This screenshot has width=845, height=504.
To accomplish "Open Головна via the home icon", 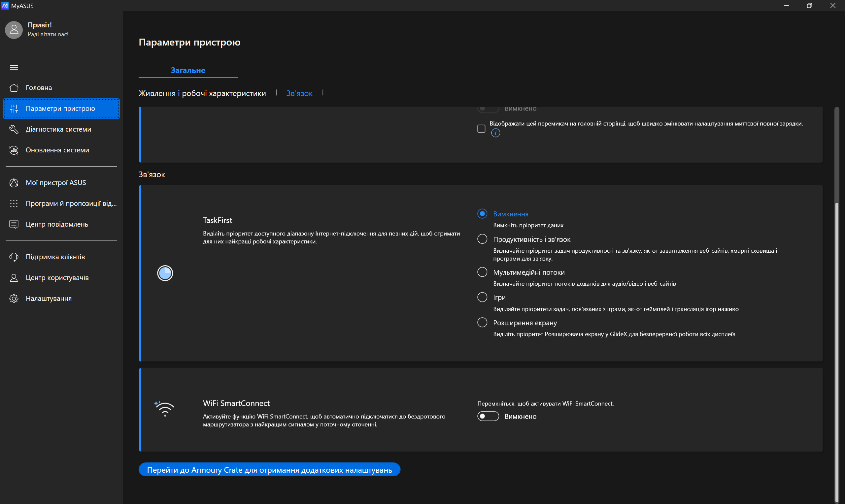I will tap(14, 88).
